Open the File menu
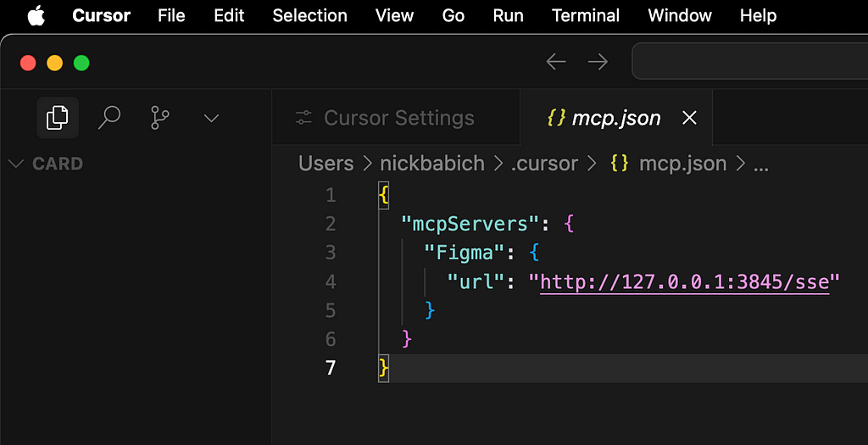Image resolution: width=868 pixels, height=445 pixels. [x=171, y=15]
